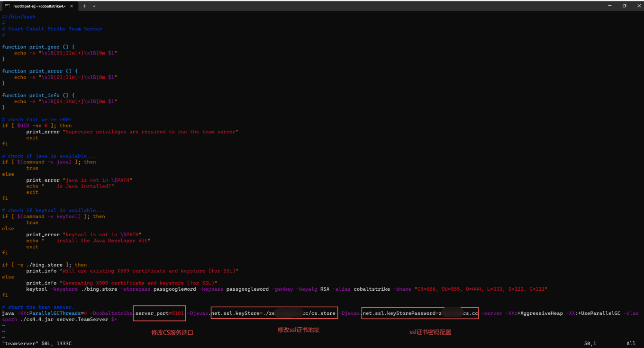Viewport: 644px width, 348px height.
Task: Close the terminal window
Action: (x=637, y=6)
